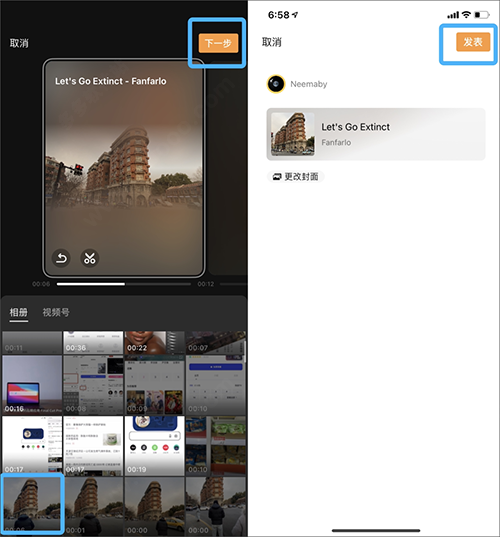This screenshot has height=537, width=500.
Task: Tap the cellular signal bars icon
Action: coord(453,15)
